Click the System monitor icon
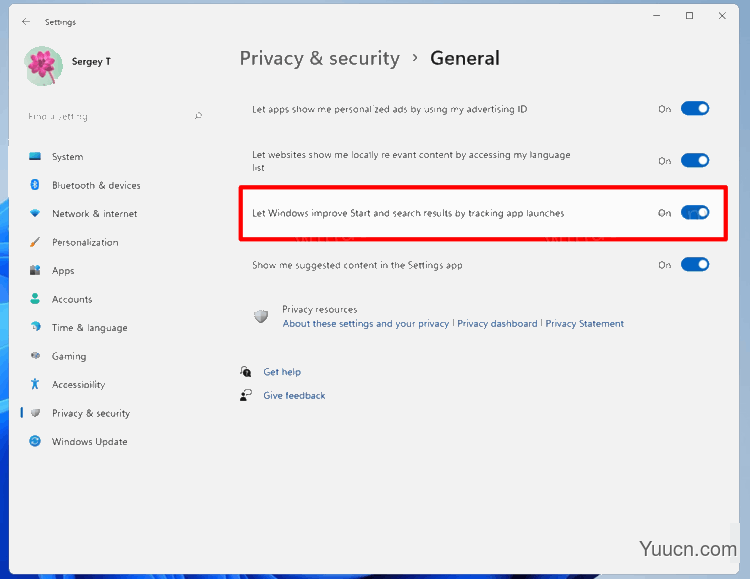750x579 pixels. (35, 156)
